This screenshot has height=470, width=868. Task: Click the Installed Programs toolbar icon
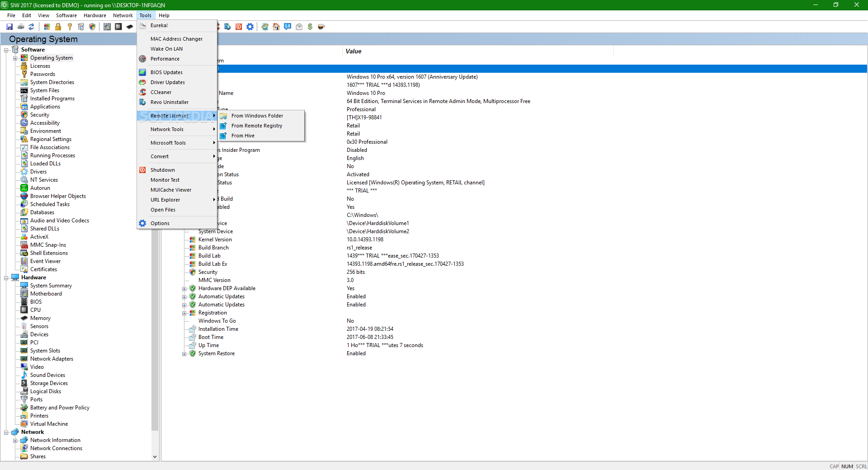click(x=81, y=27)
